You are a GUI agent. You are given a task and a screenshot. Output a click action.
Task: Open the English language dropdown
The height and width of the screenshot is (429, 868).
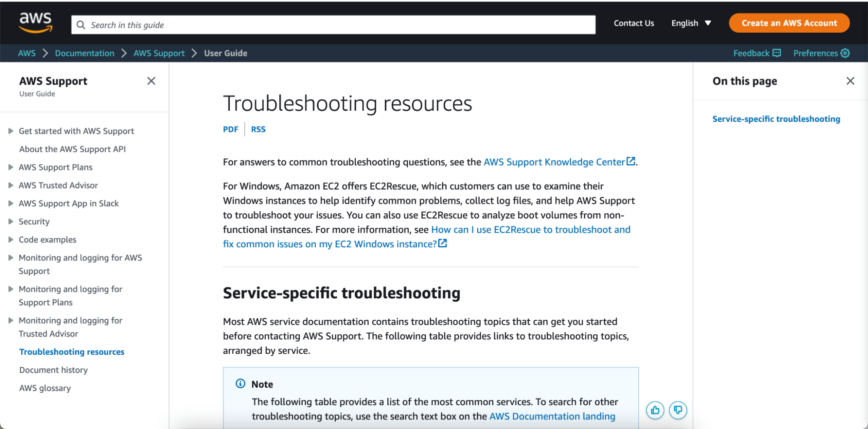tap(690, 23)
